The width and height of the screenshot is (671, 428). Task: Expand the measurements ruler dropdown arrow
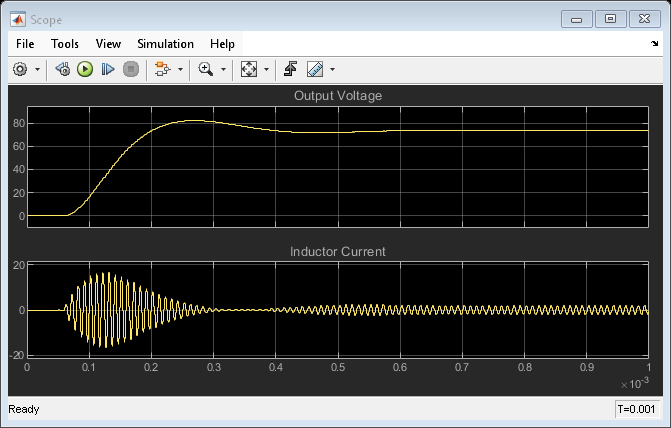pyautogui.click(x=332, y=70)
